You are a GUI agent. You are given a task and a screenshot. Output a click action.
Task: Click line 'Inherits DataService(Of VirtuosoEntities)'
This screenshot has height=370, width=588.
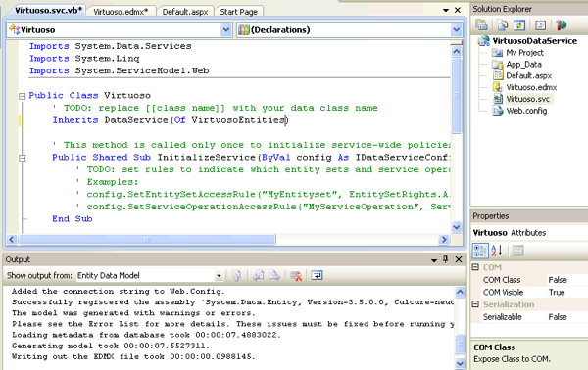[171, 120]
